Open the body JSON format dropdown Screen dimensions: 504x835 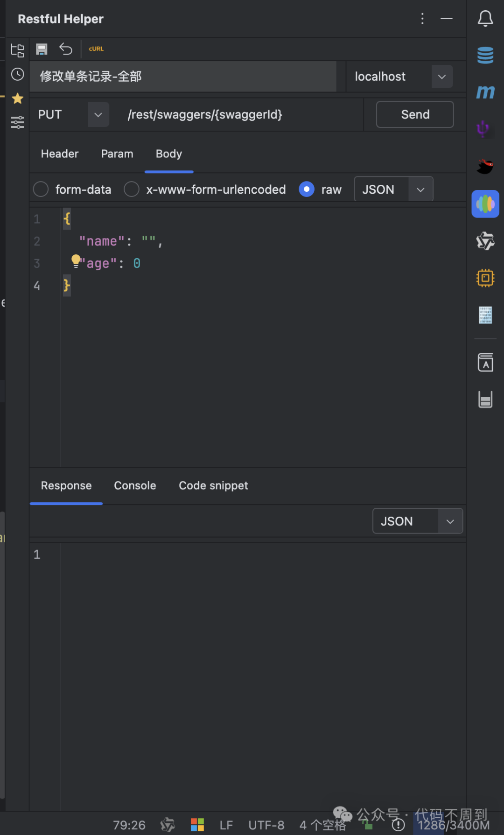tap(420, 189)
